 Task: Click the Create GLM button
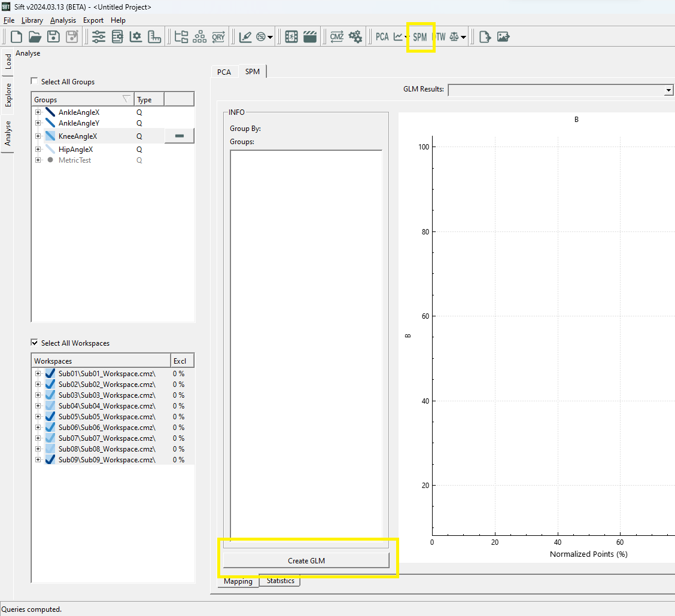[x=306, y=560]
